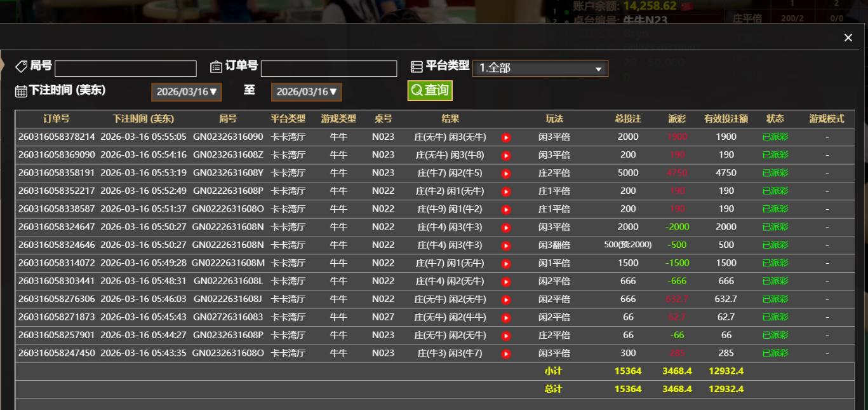Screen dimensions: 868x410
Task: Play replay for order 260316058276306
Action: click(x=506, y=300)
